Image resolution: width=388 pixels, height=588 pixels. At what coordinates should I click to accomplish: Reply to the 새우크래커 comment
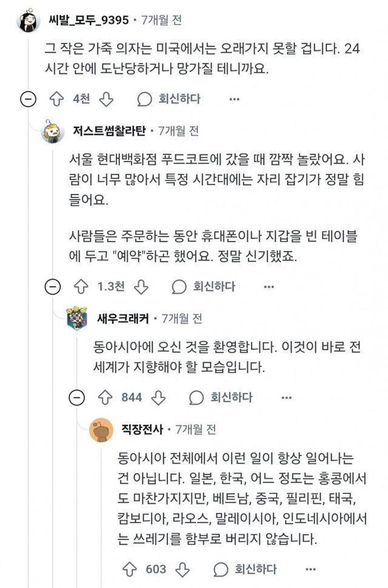[221, 397]
